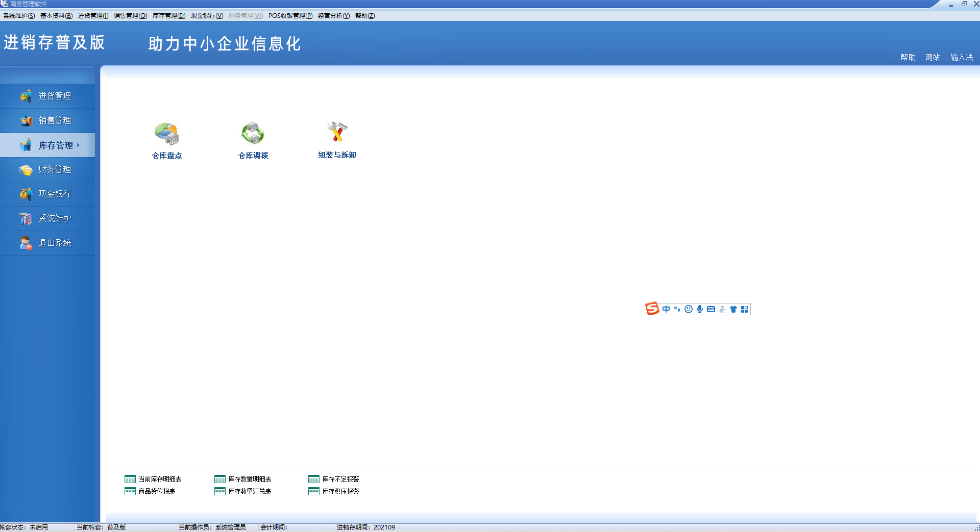Click the 进货管理 sidebar icon
Screen dimensions: 980x532
click(26, 96)
